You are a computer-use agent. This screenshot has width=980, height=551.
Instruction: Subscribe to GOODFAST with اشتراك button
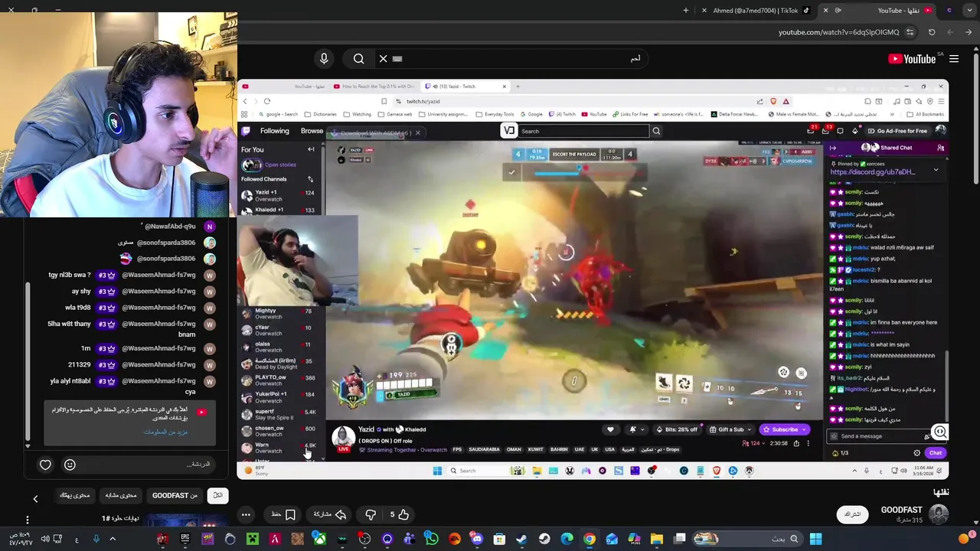click(853, 514)
